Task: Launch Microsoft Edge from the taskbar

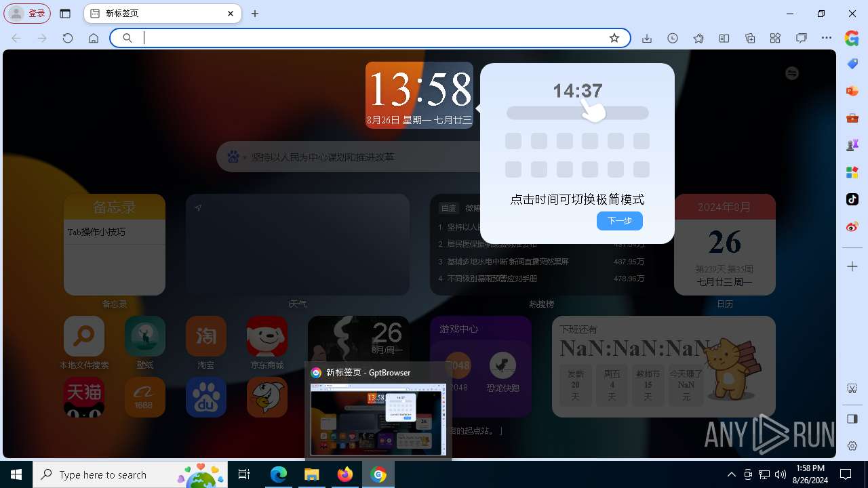Action: 279,474
